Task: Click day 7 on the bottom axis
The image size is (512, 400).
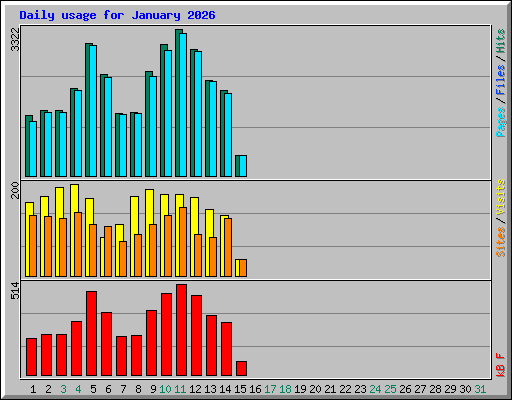Action: [x=123, y=389]
